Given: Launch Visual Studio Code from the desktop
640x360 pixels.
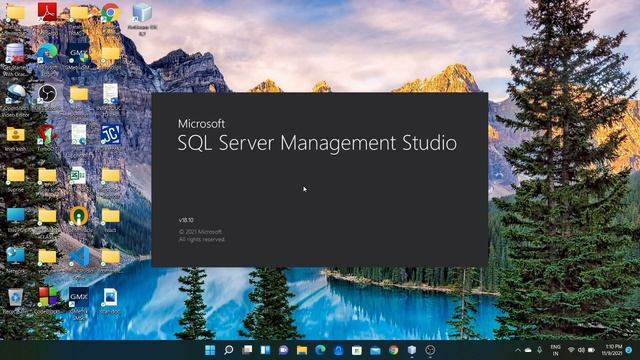Looking at the screenshot, I should pos(79,257).
